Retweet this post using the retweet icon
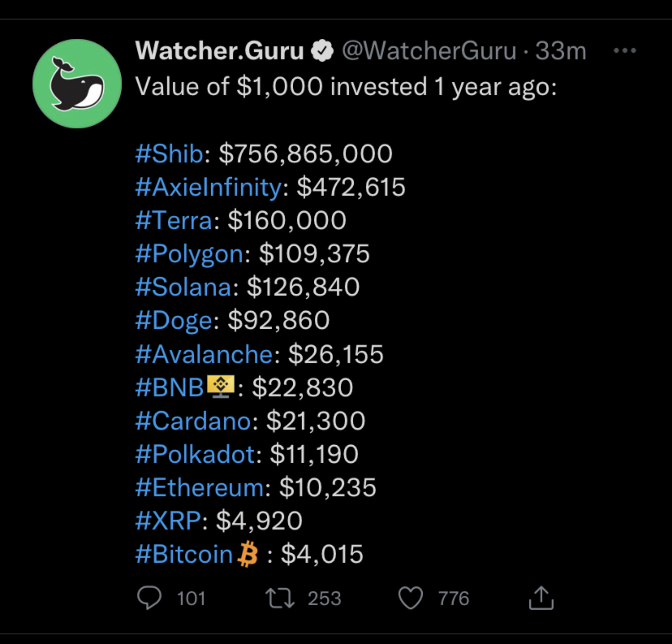Screen dimensions: 672x644 pos(280,598)
